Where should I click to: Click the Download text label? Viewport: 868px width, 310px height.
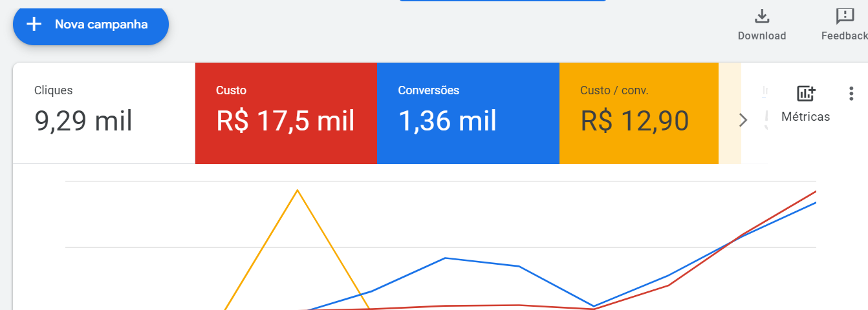[x=762, y=36]
